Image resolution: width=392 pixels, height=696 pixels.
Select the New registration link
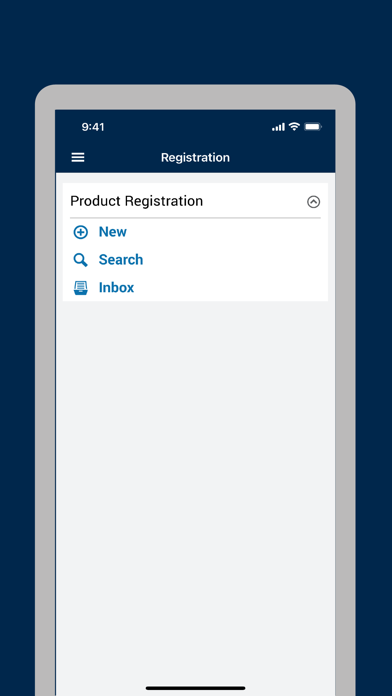(x=112, y=232)
